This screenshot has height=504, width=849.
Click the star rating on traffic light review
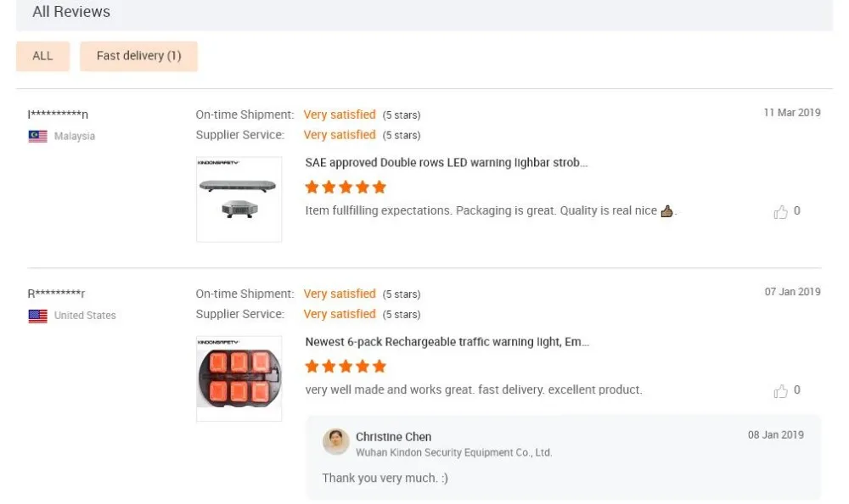point(346,367)
